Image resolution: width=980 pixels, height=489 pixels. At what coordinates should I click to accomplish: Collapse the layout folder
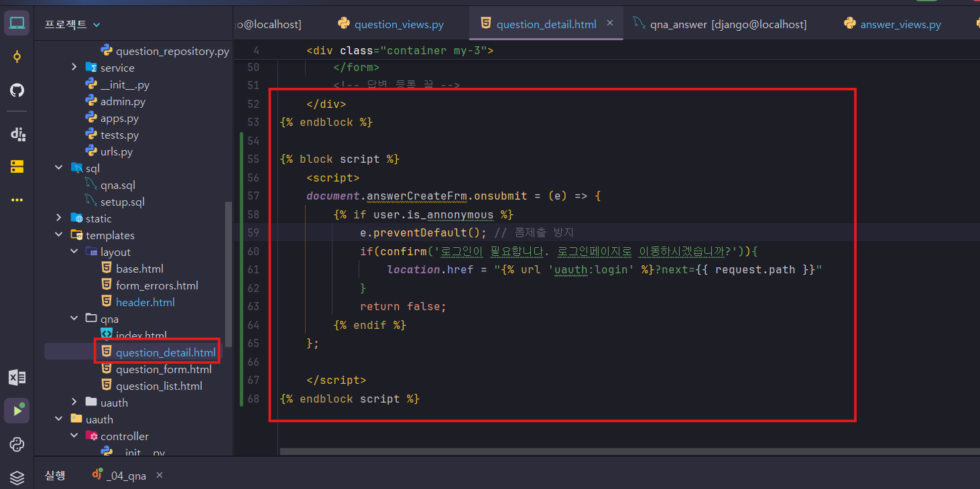[74, 252]
